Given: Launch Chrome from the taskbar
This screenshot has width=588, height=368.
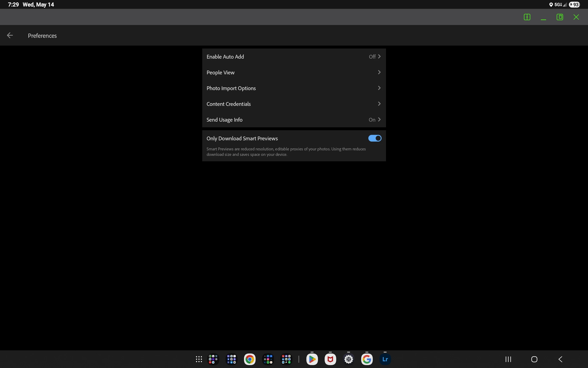Looking at the screenshot, I should (250, 359).
